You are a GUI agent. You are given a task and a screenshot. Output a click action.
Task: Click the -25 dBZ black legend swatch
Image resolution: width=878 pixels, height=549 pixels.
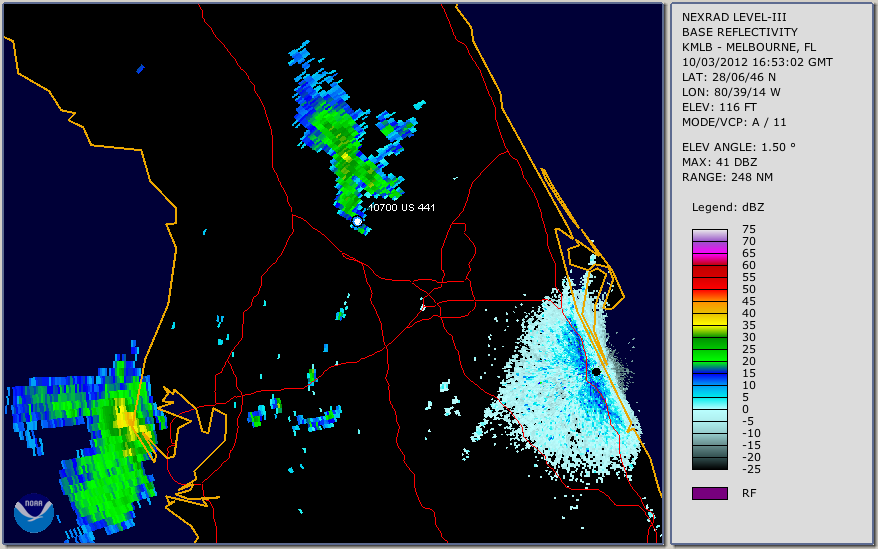click(709, 464)
